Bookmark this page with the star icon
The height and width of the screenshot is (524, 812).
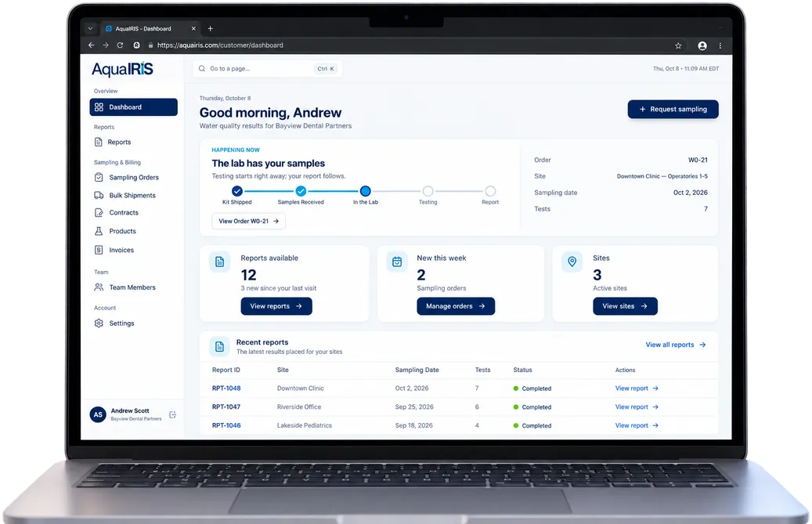[678, 45]
